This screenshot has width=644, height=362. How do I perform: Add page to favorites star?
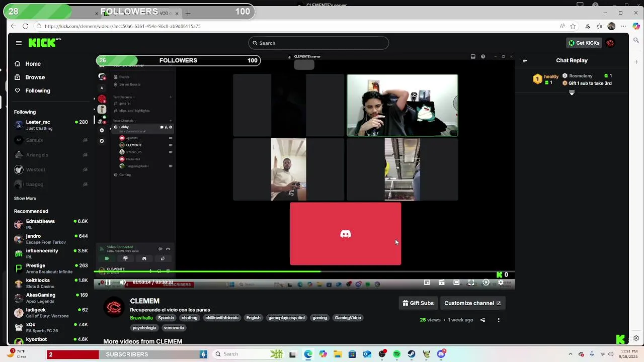(x=573, y=26)
